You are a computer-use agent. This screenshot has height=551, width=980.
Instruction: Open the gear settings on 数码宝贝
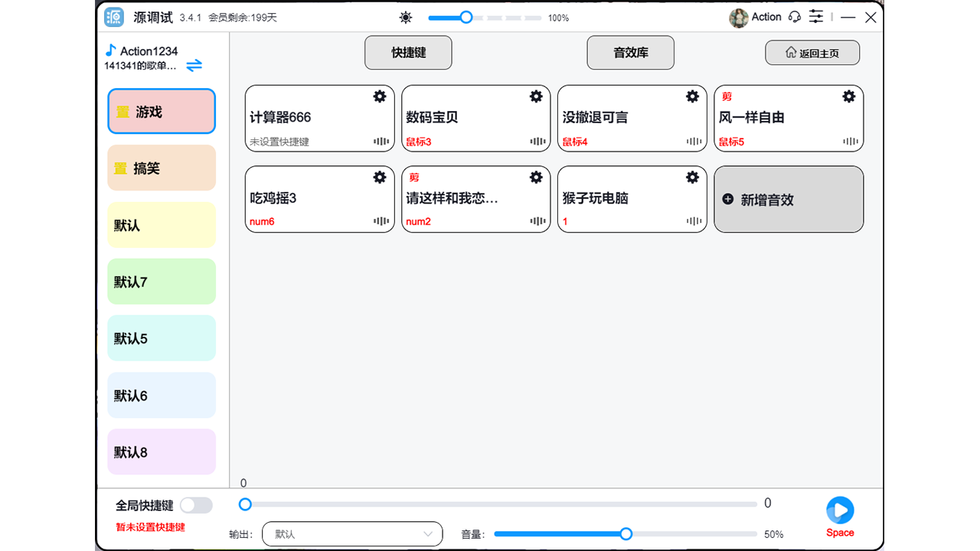(536, 96)
